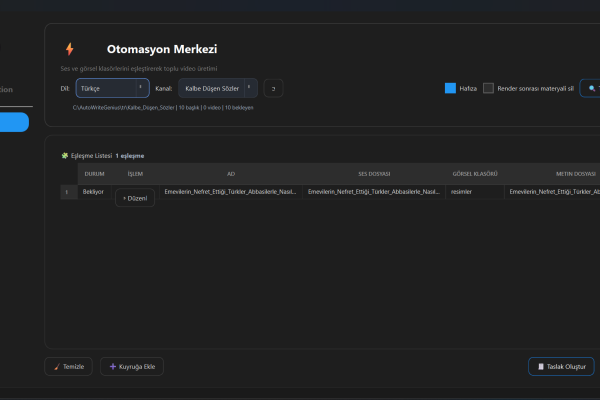Select the Bekliyor status cell
Image resolution: width=600 pixels, height=400 pixels.
94,191
